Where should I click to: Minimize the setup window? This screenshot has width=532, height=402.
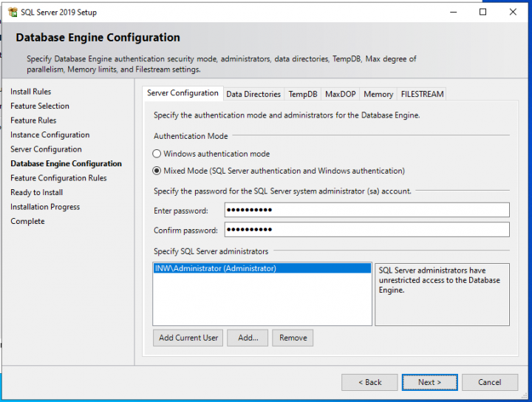(x=453, y=13)
